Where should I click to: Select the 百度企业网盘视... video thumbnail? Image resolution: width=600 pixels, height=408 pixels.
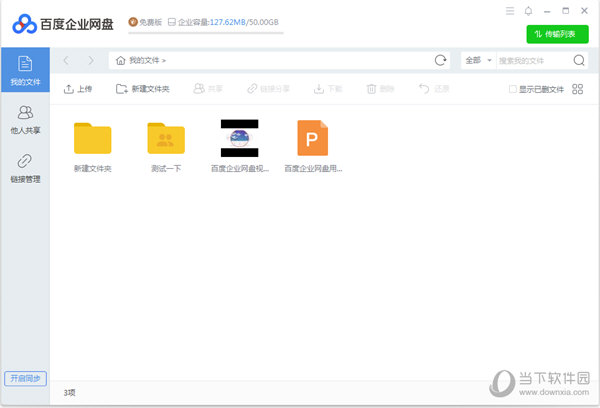tap(240, 138)
